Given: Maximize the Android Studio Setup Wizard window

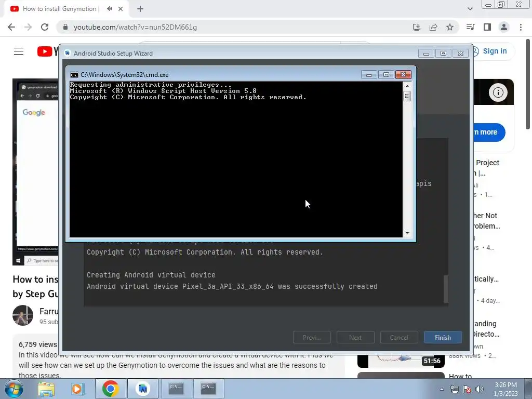Looking at the screenshot, I should (443, 54).
